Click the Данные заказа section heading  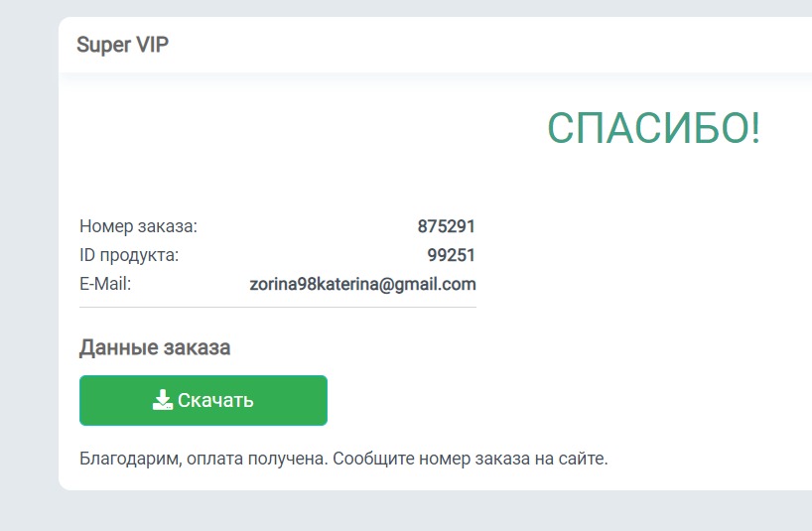(x=155, y=347)
